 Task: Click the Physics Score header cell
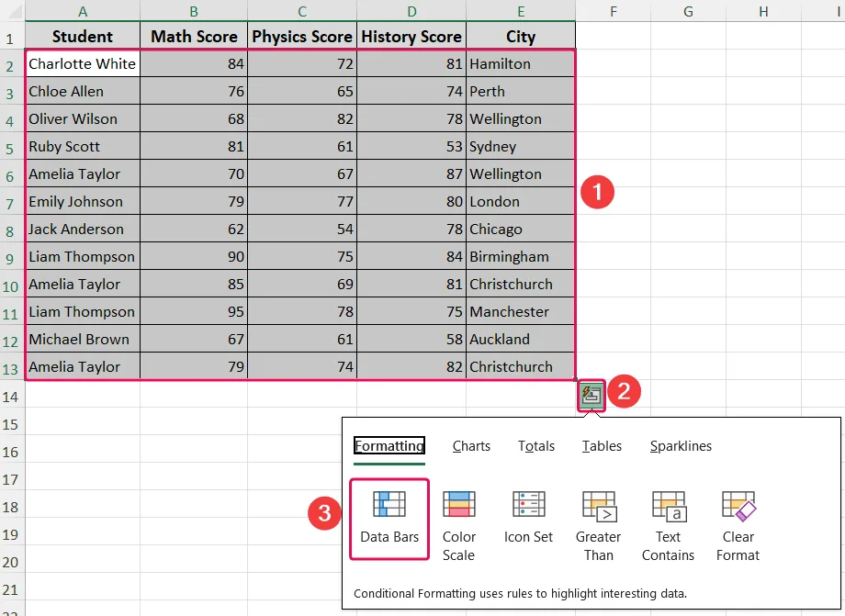click(x=302, y=36)
